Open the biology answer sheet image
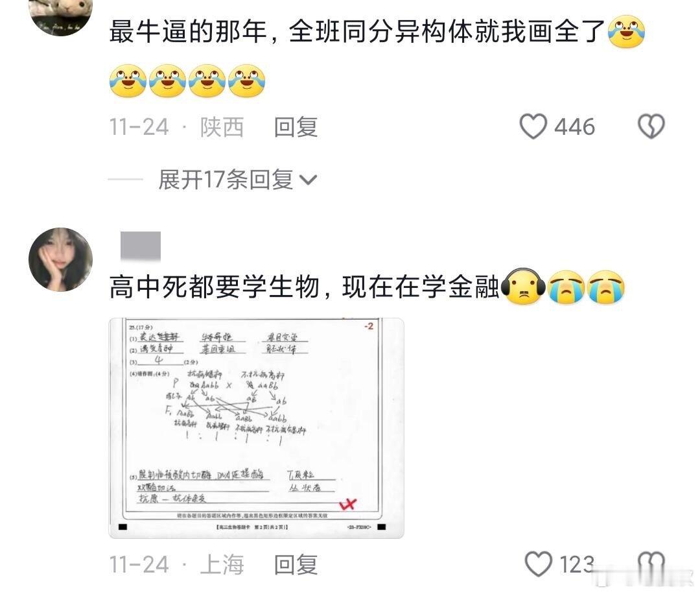The height and width of the screenshot is (594, 700). [256, 428]
